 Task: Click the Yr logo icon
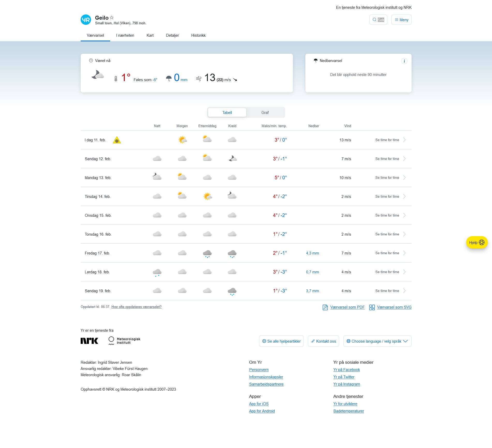[86, 20]
